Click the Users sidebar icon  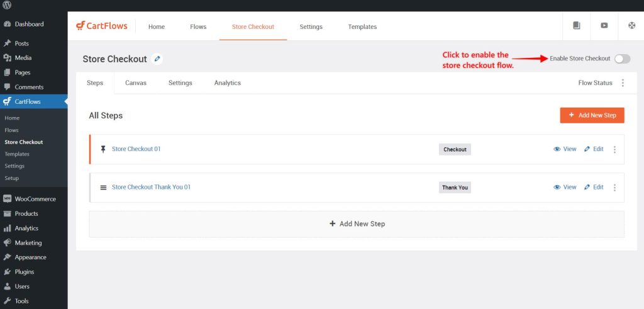pos(7,286)
